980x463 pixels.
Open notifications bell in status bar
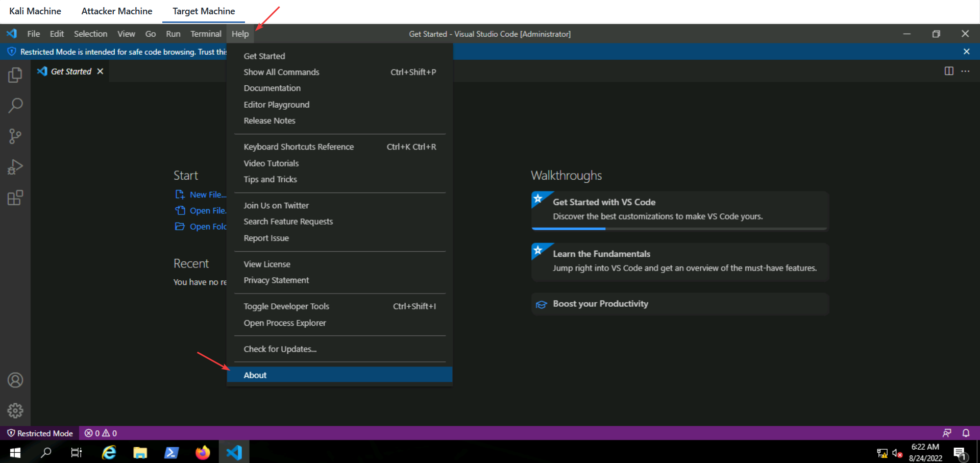966,433
